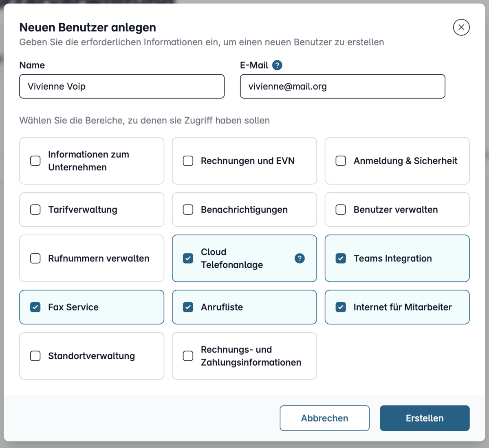The image size is (489, 448).
Task: Click Erstellen to create the user
Action: 425,418
